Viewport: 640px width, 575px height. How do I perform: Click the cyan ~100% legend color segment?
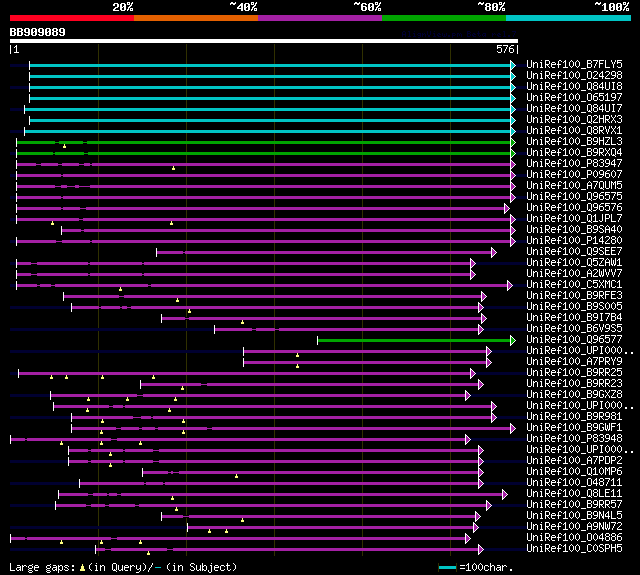click(569, 18)
